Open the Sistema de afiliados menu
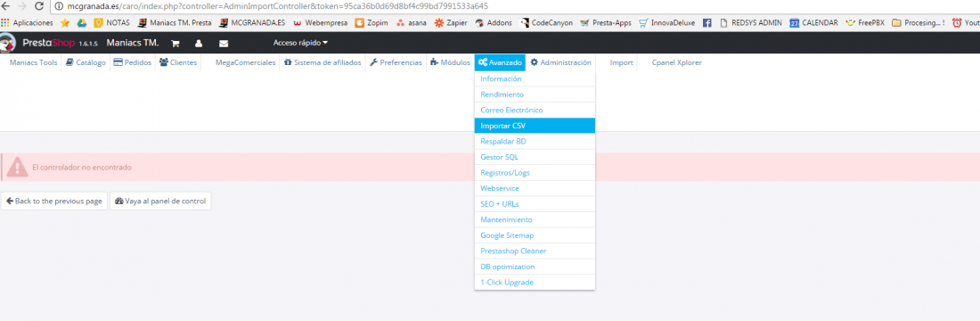This screenshot has height=321, width=980. pyautogui.click(x=323, y=62)
